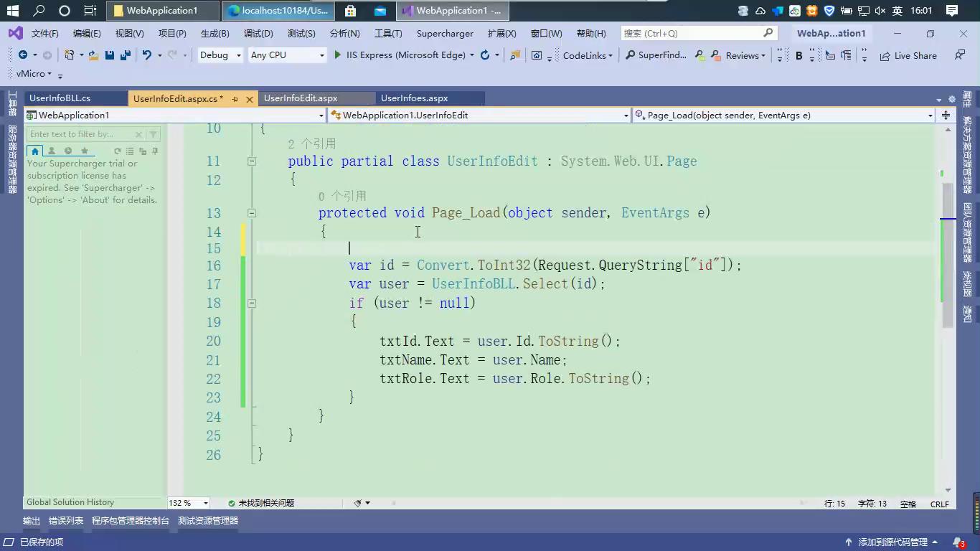Click the 未找到相关问题 status indicator
The width and height of the screenshot is (980, 551).
point(261,503)
